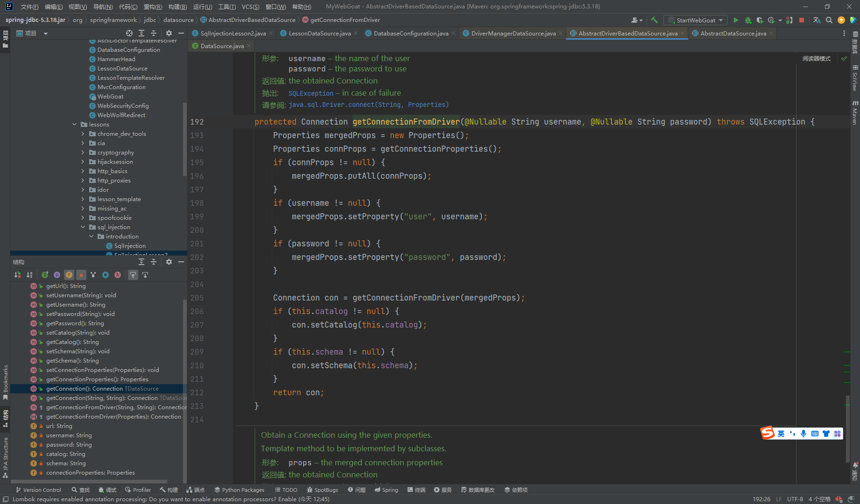
Task: Expand the spoofcookie folder
Action: (83, 217)
